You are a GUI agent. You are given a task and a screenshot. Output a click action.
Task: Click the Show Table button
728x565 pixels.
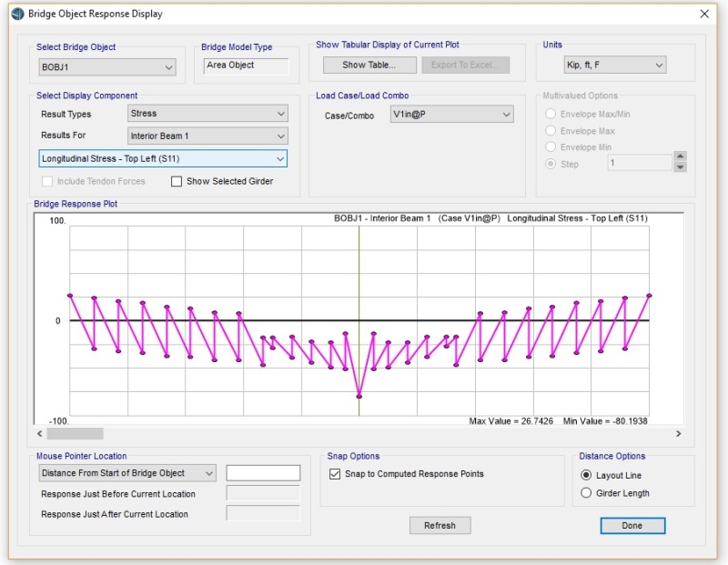click(x=369, y=65)
